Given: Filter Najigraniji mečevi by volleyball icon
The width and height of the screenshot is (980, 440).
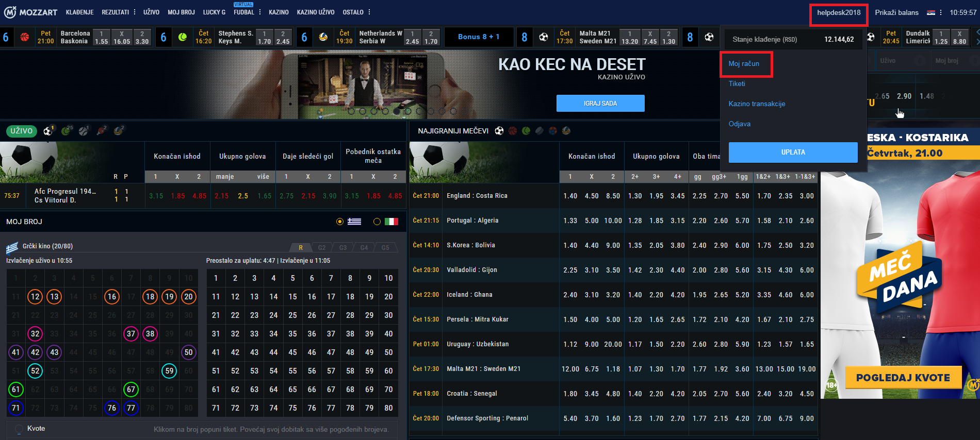Looking at the screenshot, I should (x=566, y=131).
